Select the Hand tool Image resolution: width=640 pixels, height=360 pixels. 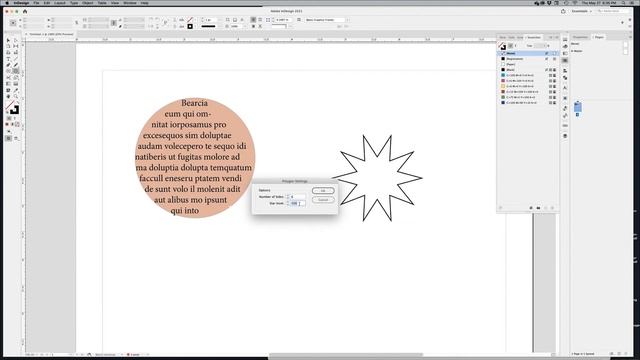[8, 97]
